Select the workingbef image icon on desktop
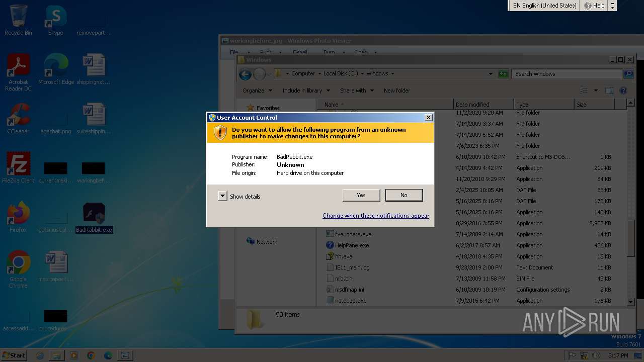The height and width of the screenshot is (362, 644). [x=94, y=172]
